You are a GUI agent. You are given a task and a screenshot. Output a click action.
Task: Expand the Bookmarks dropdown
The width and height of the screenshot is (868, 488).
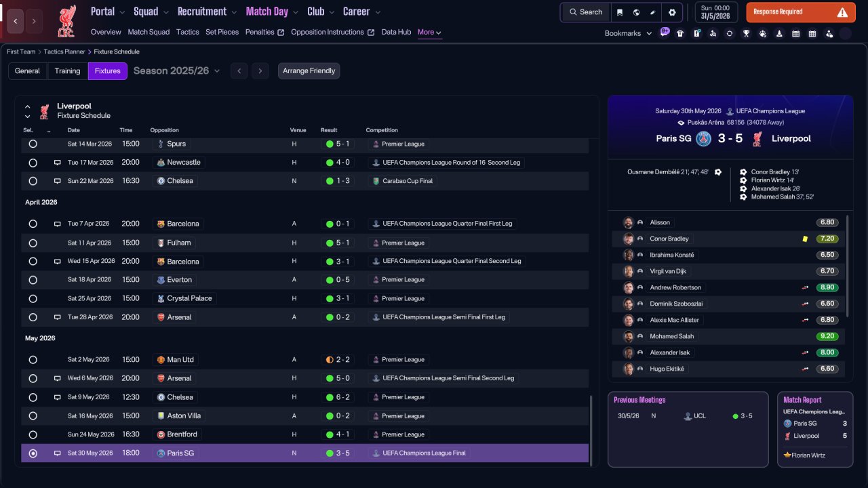(x=628, y=33)
